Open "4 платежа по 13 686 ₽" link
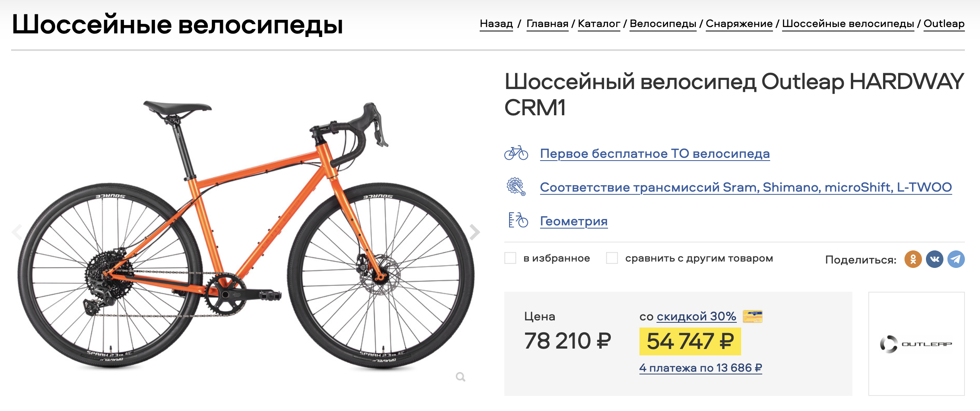This screenshot has height=411, width=980. [700, 368]
